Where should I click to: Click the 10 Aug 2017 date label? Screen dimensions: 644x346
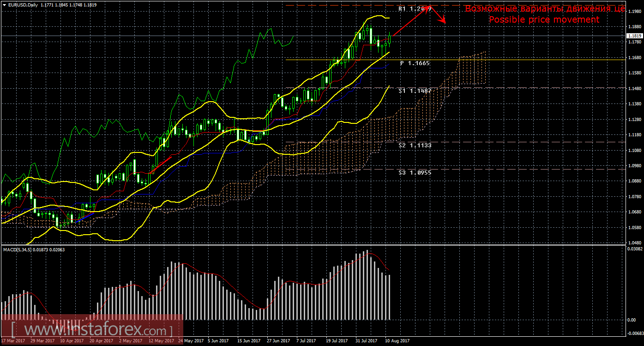pyautogui.click(x=397, y=341)
